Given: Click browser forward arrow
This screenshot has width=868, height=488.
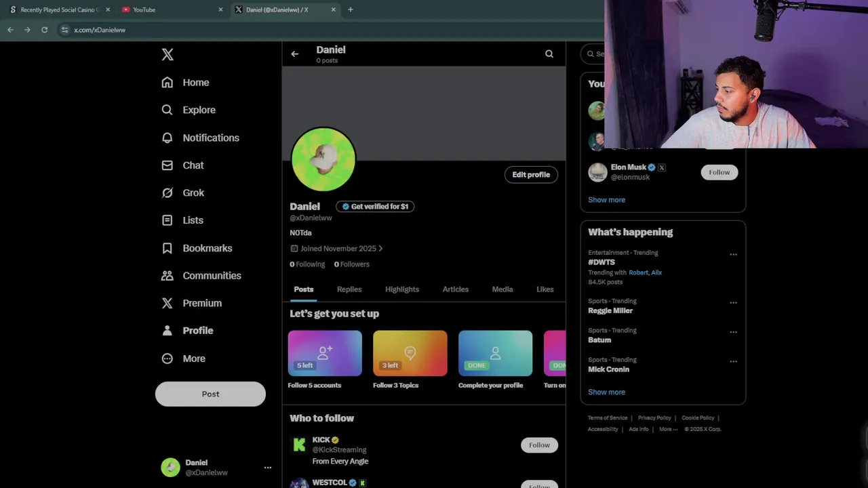Looking at the screenshot, I should [27, 30].
